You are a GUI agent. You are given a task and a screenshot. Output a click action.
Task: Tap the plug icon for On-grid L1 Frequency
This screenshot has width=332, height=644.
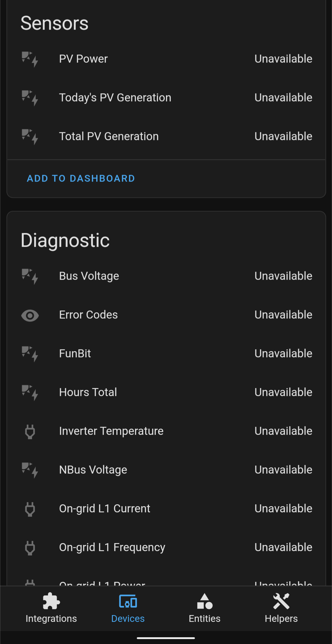[30, 548]
